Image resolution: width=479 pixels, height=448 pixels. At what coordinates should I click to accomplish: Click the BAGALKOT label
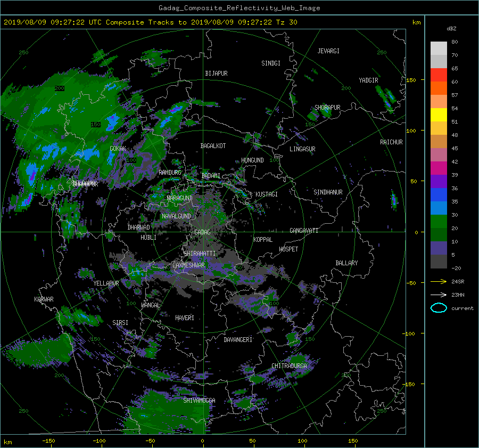213,146
